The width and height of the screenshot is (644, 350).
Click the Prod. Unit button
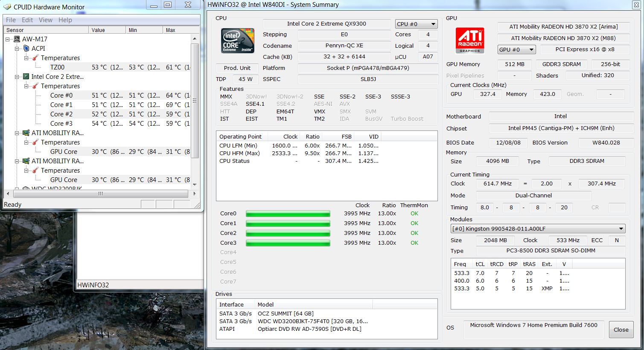(x=237, y=68)
